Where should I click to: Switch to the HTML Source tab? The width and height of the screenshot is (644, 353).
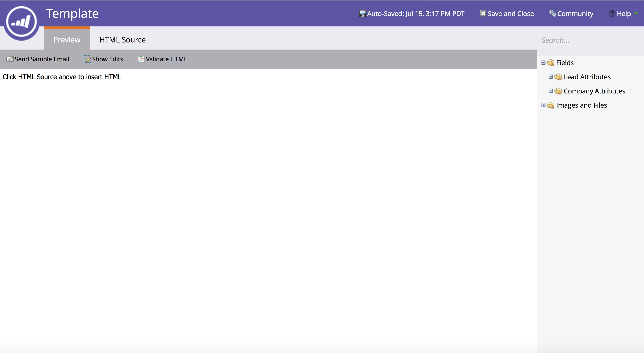point(122,40)
